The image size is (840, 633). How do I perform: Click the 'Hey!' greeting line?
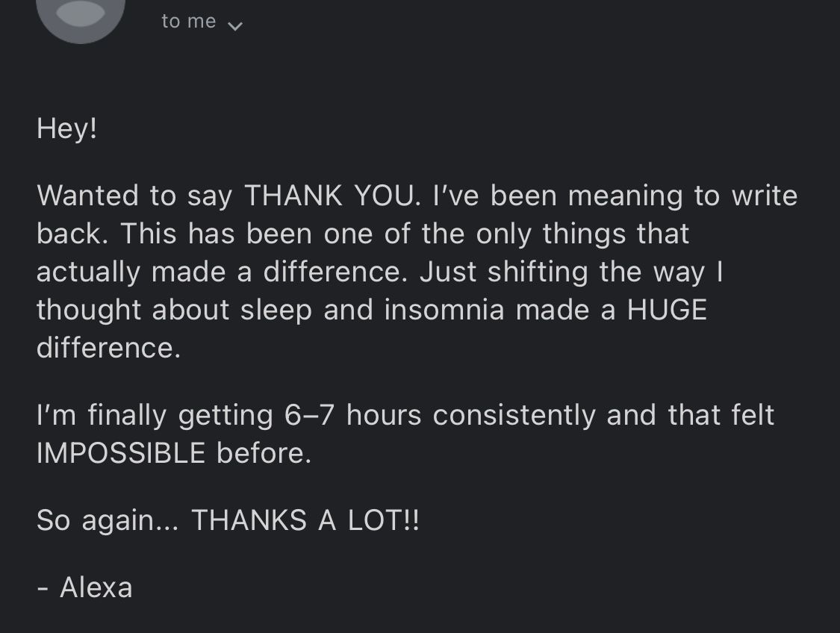pyautogui.click(x=67, y=128)
